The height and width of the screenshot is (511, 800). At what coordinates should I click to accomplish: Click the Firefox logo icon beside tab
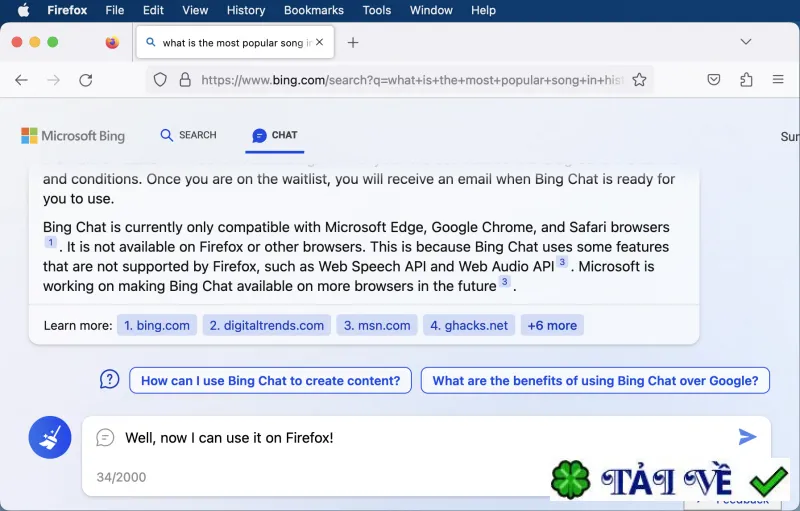112,42
